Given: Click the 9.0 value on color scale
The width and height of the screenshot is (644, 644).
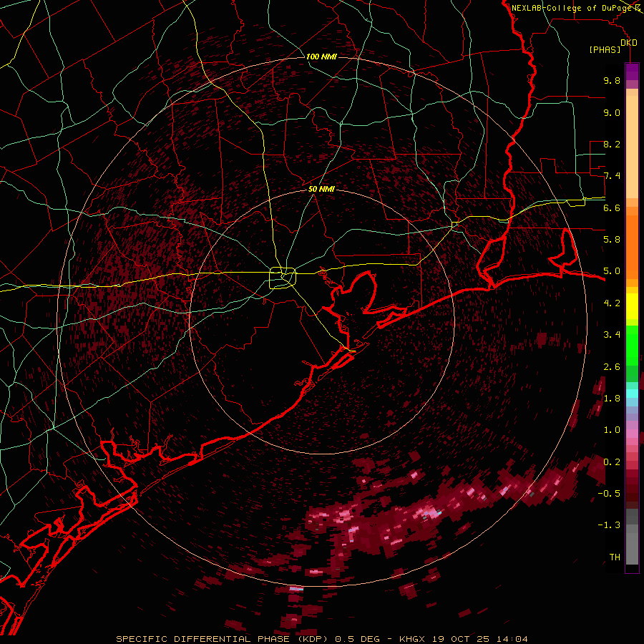Looking at the screenshot, I should click(x=612, y=112).
